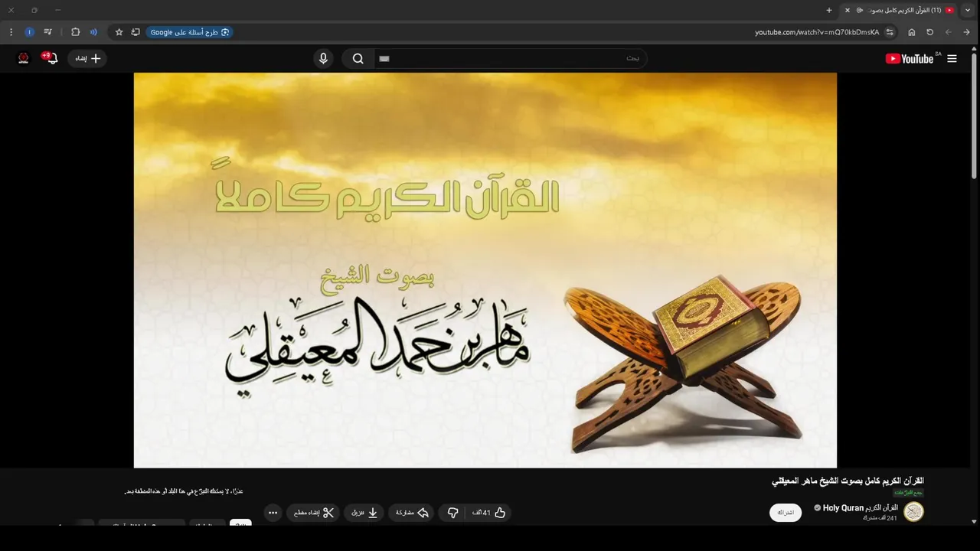The width and height of the screenshot is (980, 551).
Task: Click the 241 ألف subscriber count text
Action: tap(880, 518)
